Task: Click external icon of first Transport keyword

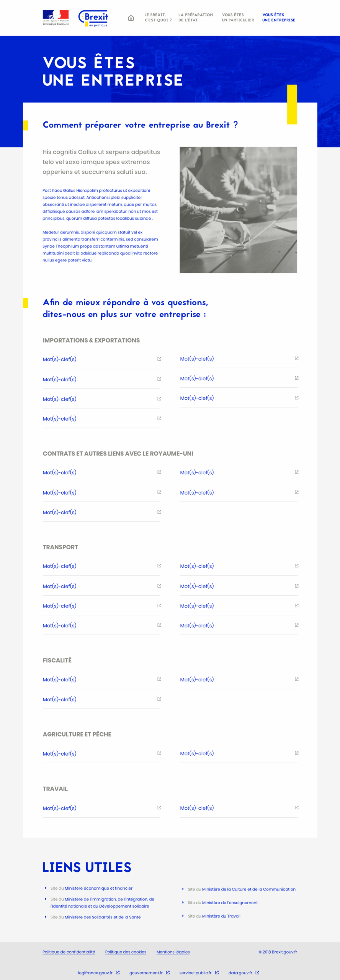Action: pos(159,565)
